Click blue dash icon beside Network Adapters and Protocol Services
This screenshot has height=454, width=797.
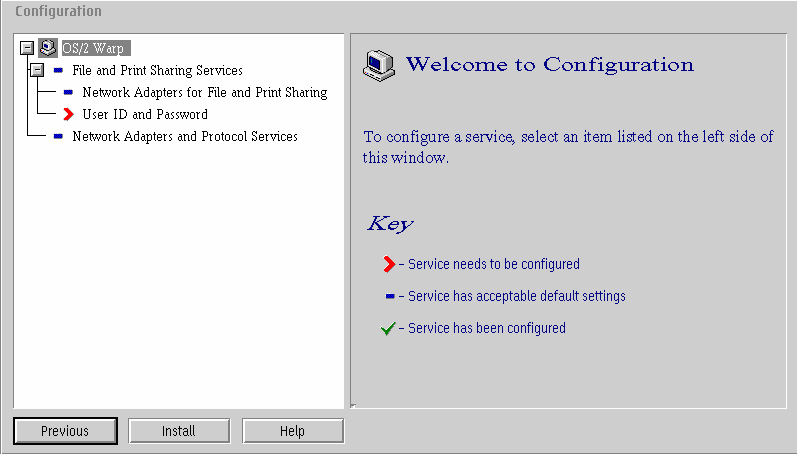(x=58, y=136)
